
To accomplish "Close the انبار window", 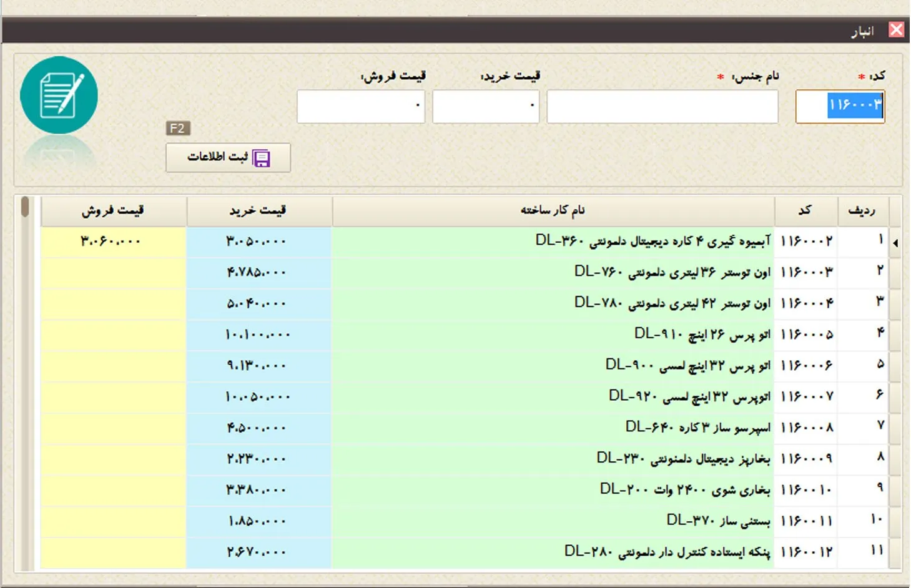I will pos(896,29).
